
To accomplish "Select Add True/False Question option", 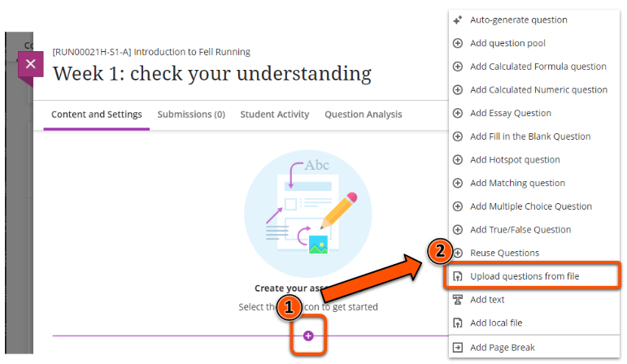I will pyautogui.click(x=520, y=230).
